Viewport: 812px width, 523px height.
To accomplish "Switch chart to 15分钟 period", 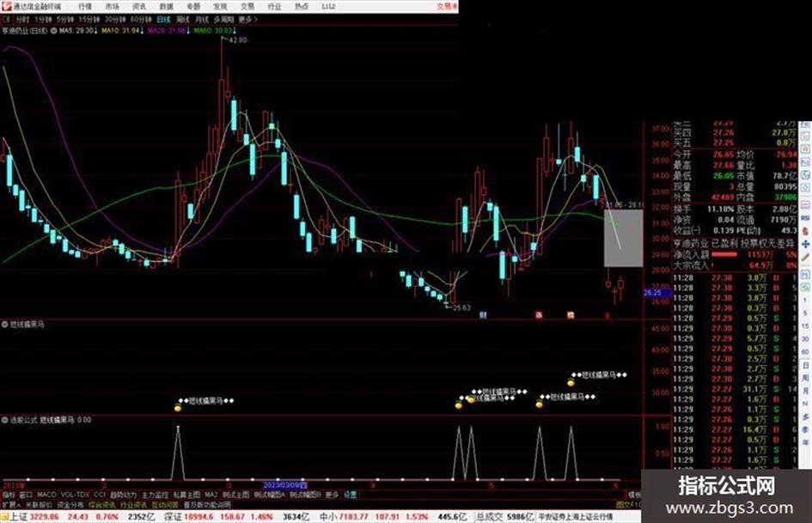I will coord(89,19).
